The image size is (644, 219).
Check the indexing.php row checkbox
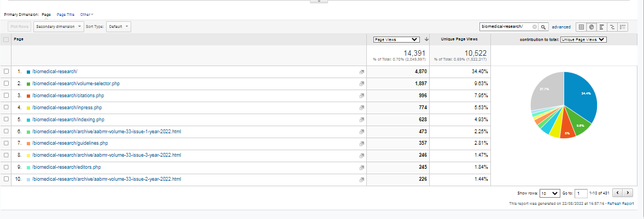click(x=6, y=119)
